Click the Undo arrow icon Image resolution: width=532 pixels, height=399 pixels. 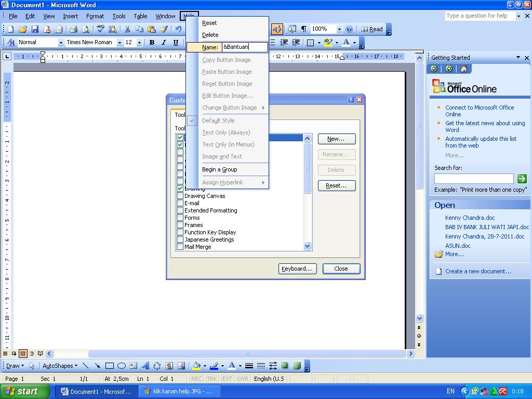(179, 29)
